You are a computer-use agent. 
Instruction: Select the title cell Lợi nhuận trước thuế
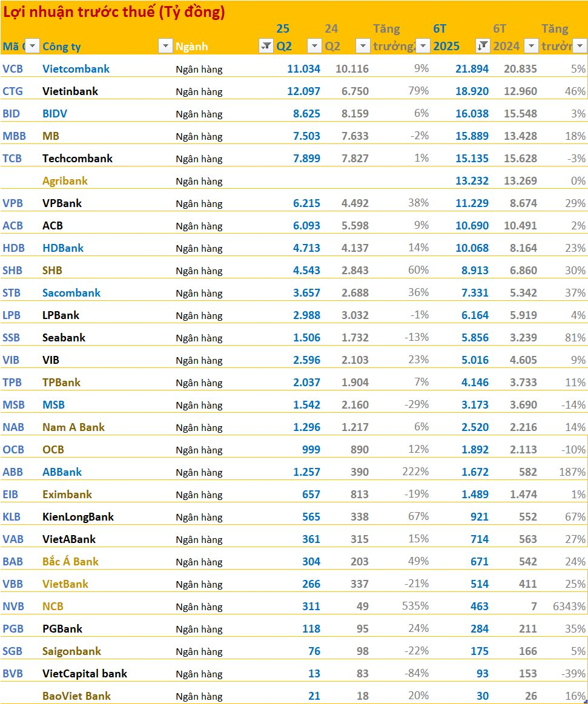tap(115, 12)
